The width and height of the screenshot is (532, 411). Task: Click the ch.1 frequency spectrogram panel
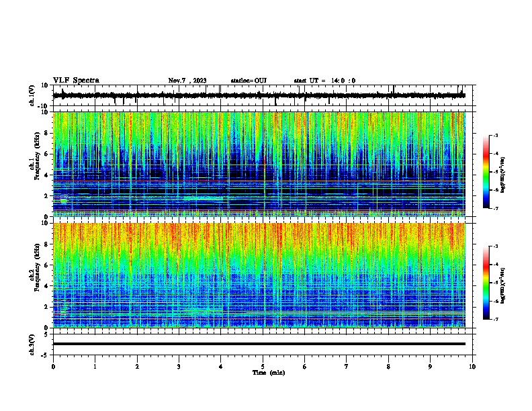259,164
